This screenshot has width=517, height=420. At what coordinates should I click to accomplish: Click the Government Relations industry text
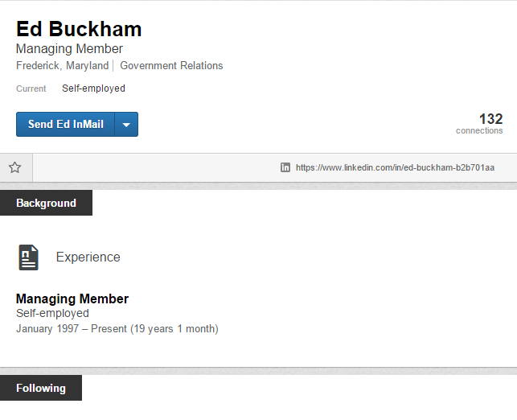tap(171, 66)
